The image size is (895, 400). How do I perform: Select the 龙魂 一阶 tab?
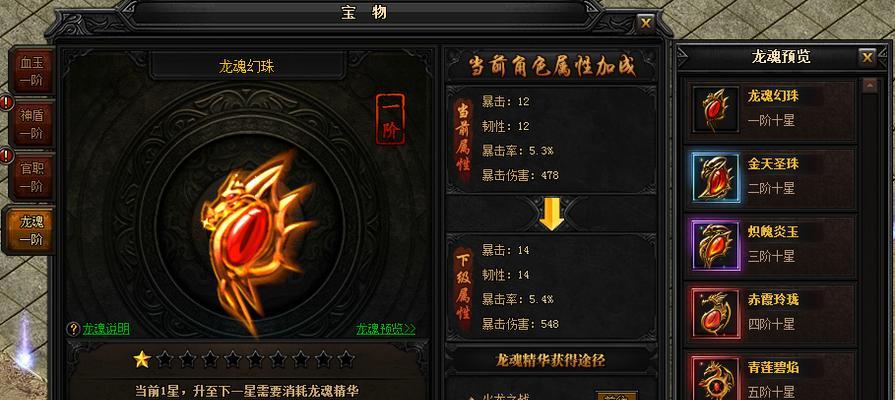(x=30, y=230)
